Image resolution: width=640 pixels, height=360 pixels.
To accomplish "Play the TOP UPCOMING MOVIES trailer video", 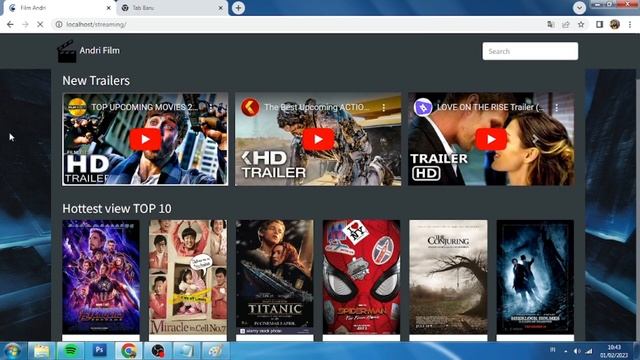I will point(145,140).
